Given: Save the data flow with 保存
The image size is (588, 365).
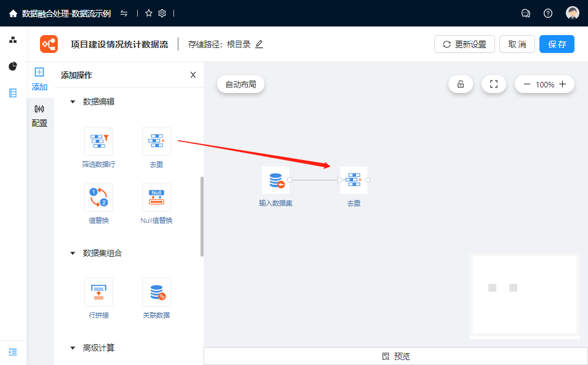Looking at the screenshot, I should [x=557, y=44].
